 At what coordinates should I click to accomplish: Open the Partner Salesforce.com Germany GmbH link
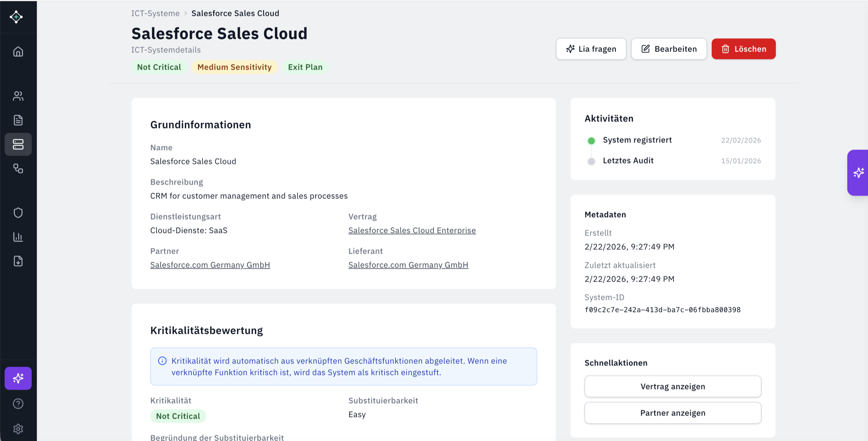(210, 265)
